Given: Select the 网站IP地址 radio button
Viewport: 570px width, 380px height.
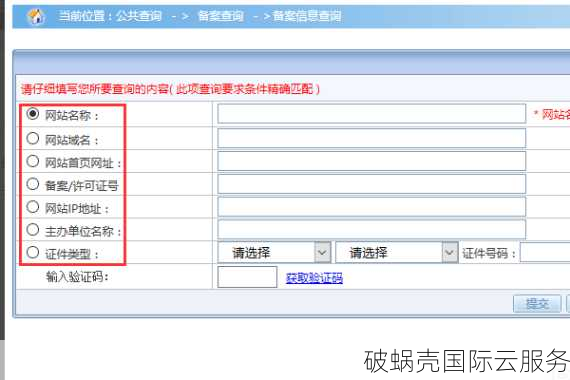Looking at the screenshot, I should pyautogui.click(x=33, y=207).
